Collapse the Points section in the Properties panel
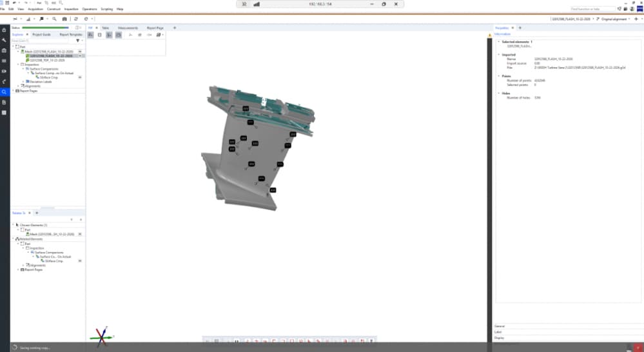The width and height of the screenshot is (644, 352). 498,76
